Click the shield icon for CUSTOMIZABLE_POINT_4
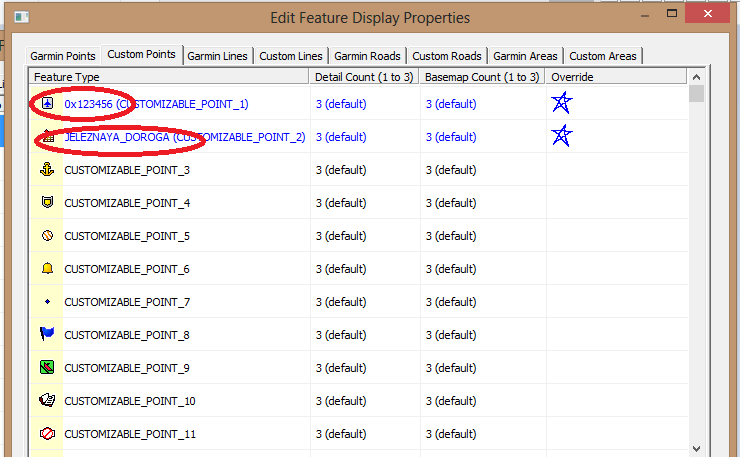740x457 pixels. pyautogui.click(x=46, y=203)
